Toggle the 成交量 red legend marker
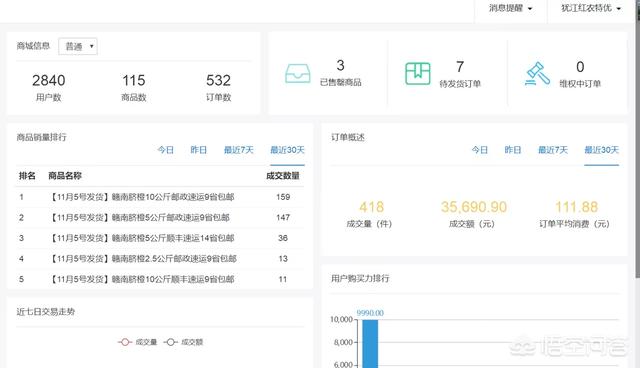640x368 pixels. [125, 342]
